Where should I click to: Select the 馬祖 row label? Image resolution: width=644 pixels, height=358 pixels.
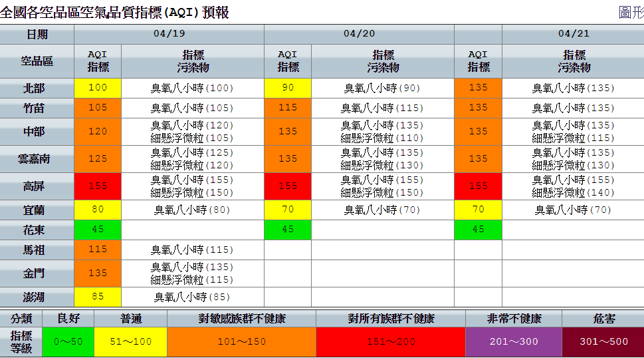pos(37,250)
